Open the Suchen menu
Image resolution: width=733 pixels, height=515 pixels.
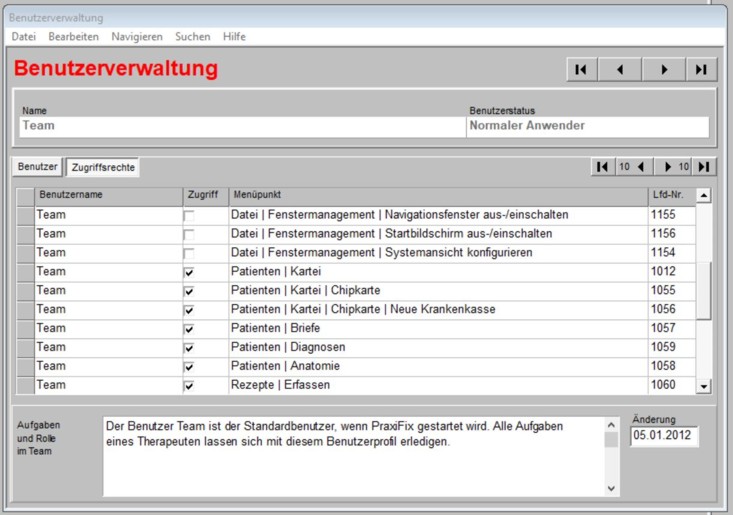click(x=192, y=36)
